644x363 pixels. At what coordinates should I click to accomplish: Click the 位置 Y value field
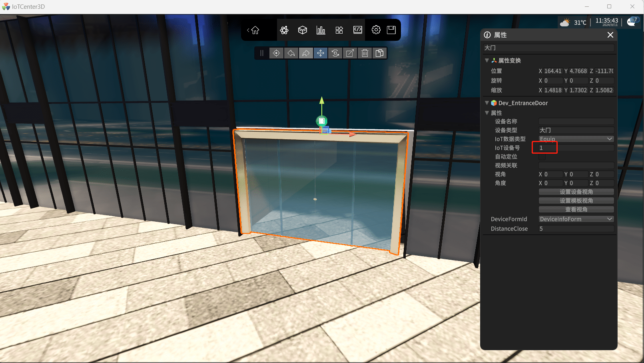coord(578,71)
